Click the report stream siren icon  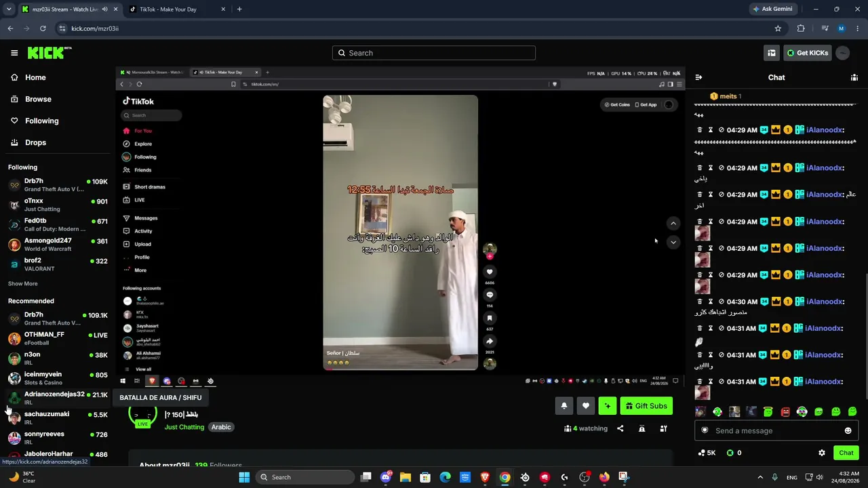[642, 428]
